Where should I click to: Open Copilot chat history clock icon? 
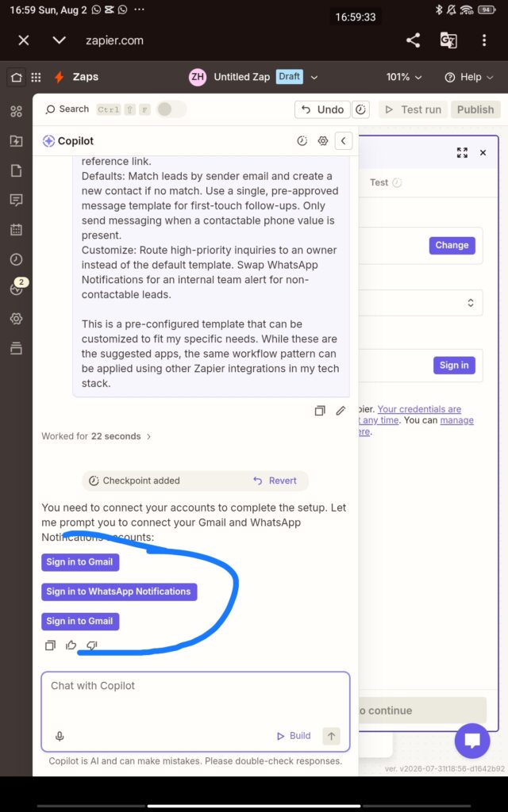click(x=302, y=141)
